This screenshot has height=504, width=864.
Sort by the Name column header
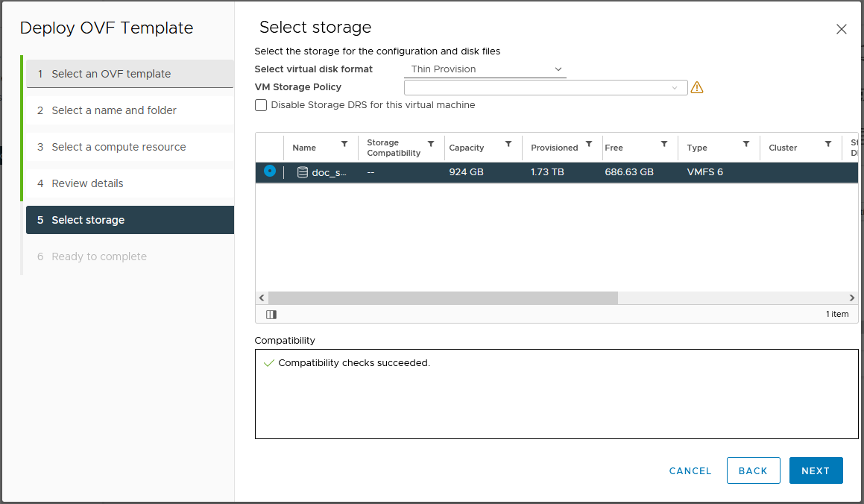(304, 148)
